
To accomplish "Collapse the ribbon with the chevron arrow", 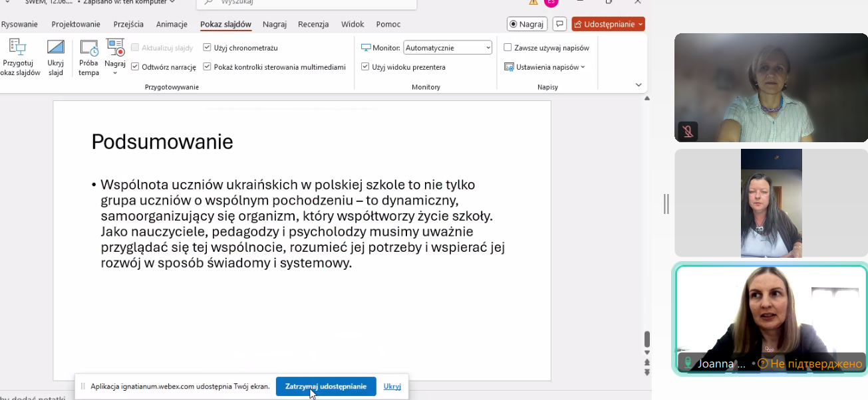I will pyautogui.click(x=639, y=85).
